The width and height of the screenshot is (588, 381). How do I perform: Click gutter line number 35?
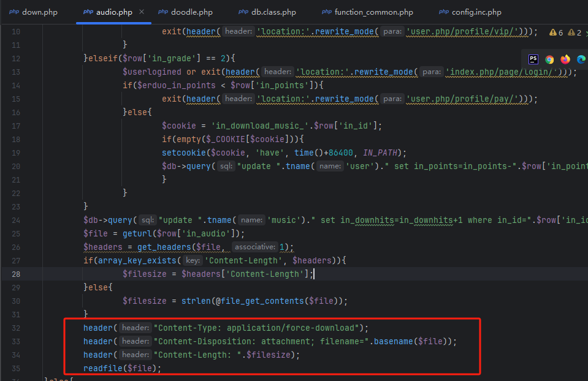(x=16, y=368)
